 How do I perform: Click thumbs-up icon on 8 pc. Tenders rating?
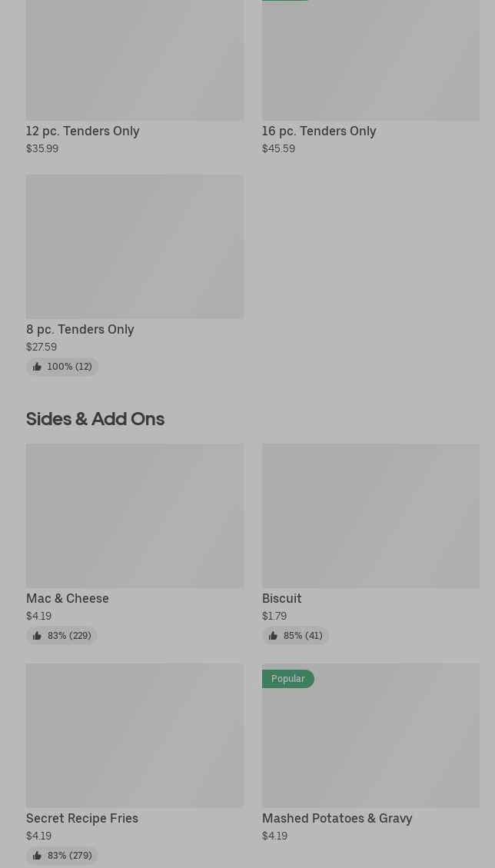tap(37, 367)
